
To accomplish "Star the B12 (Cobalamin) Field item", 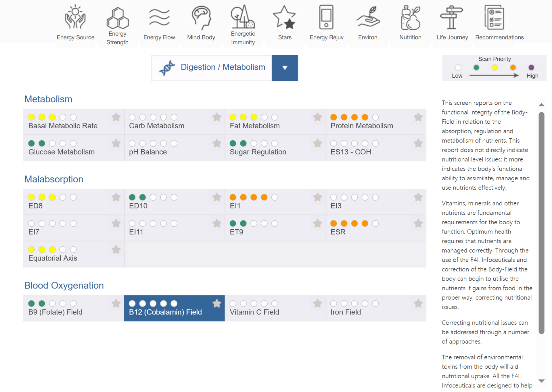I will click(217, 303).
